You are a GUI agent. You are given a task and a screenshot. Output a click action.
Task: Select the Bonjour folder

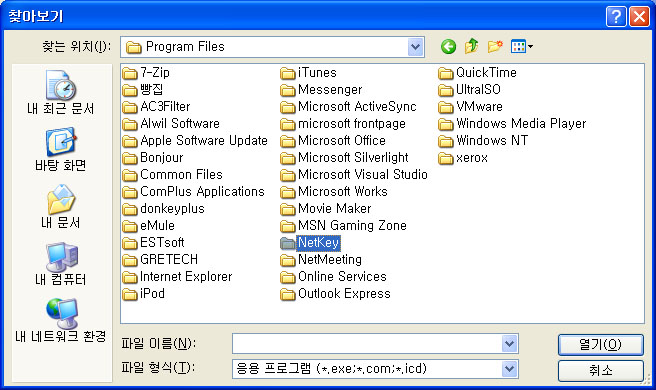153,158
